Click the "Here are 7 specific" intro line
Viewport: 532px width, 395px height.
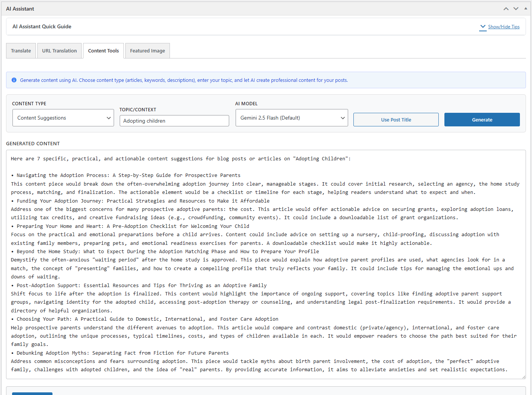tap(181, 158)
